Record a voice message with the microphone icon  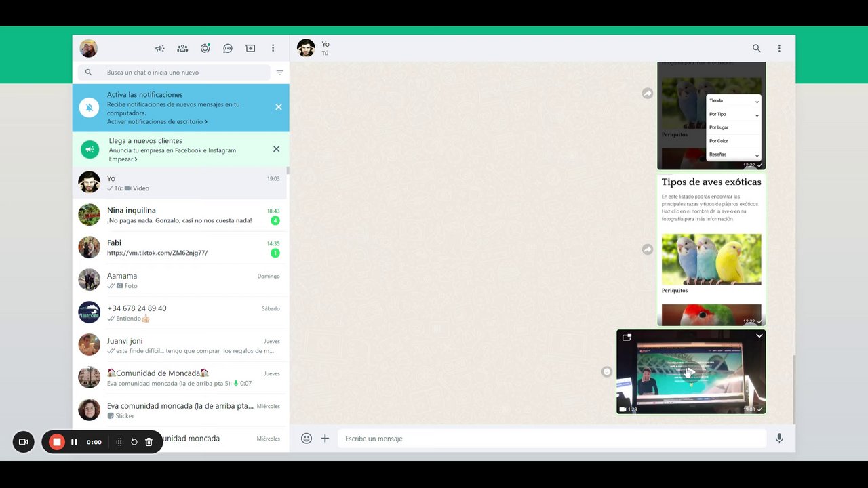click(x=779, y=439)
